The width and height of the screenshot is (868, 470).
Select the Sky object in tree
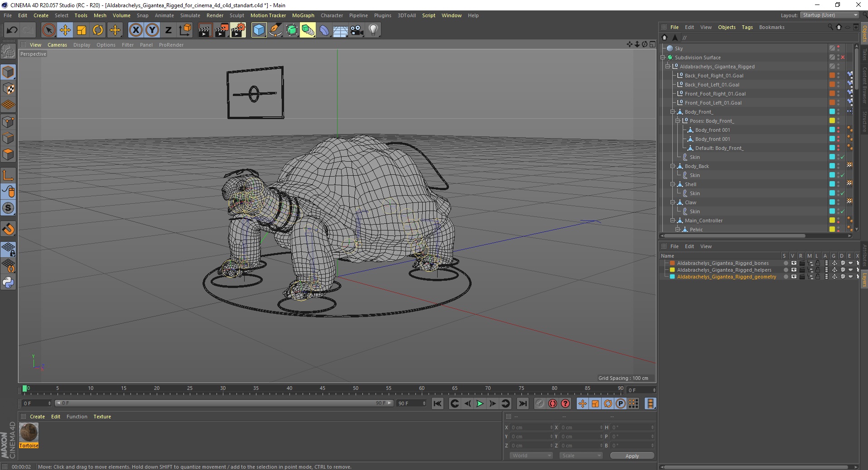point(678,48)
